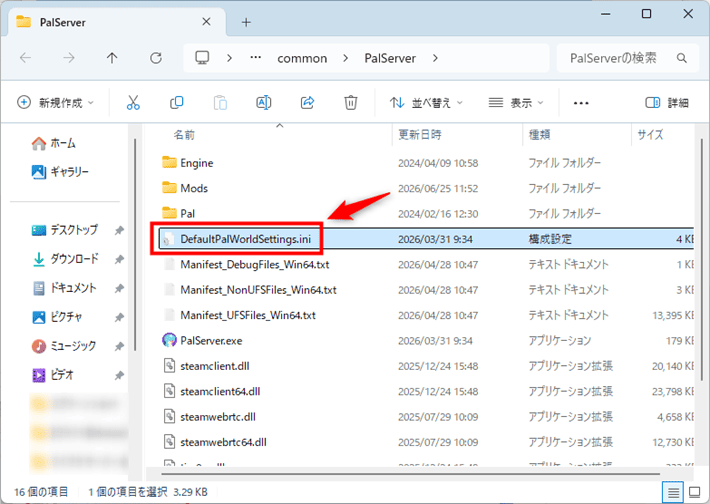Open ピクチャ in the sidebar

tap(57, 317)
